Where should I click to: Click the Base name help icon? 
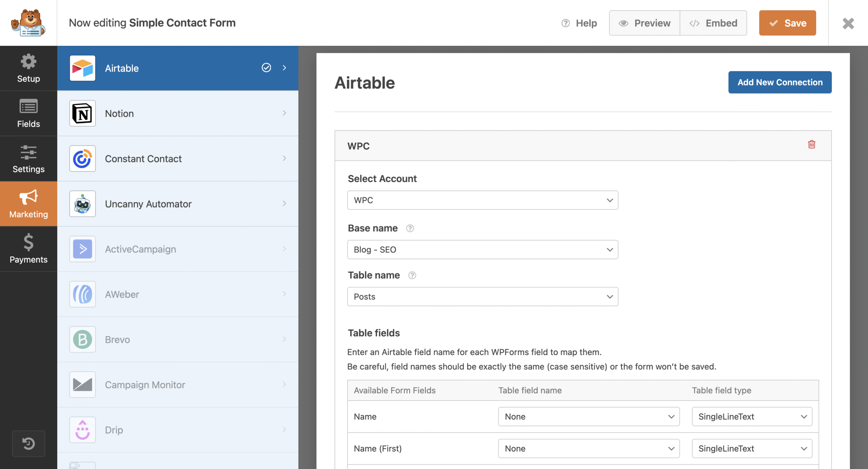410,228
